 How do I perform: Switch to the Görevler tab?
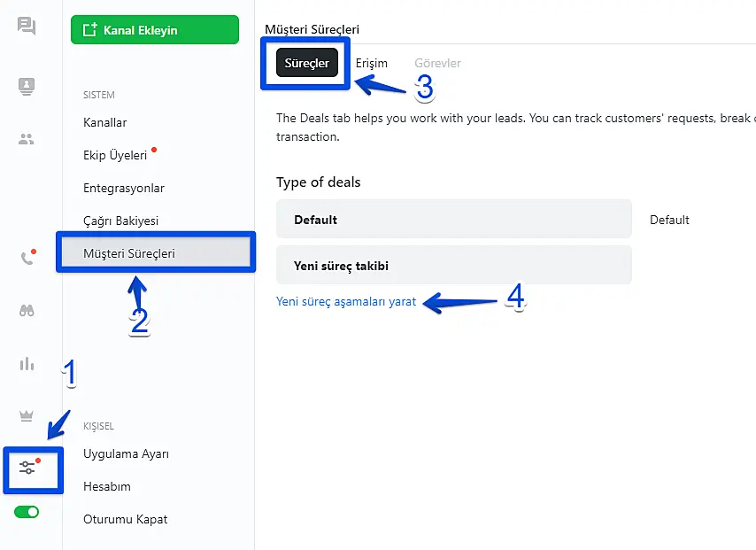437,64
